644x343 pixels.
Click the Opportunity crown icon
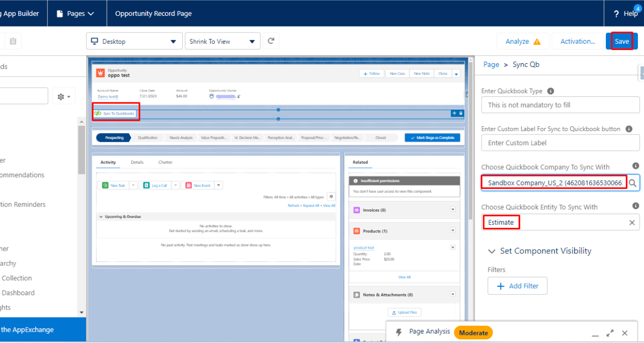pyautogui.click(x=101, y=73)
